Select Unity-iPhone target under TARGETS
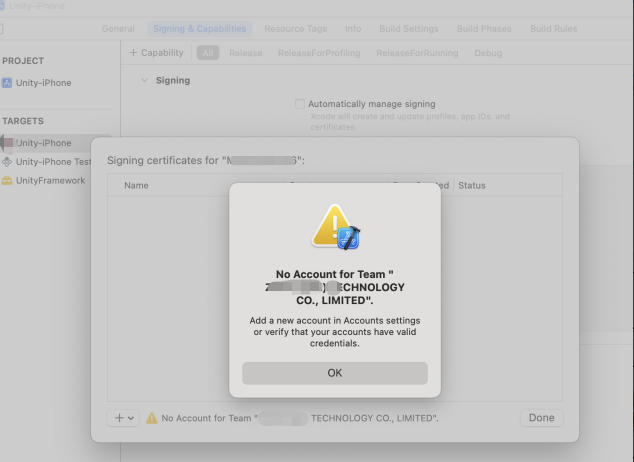634x462 pixels. coord(43,143)
